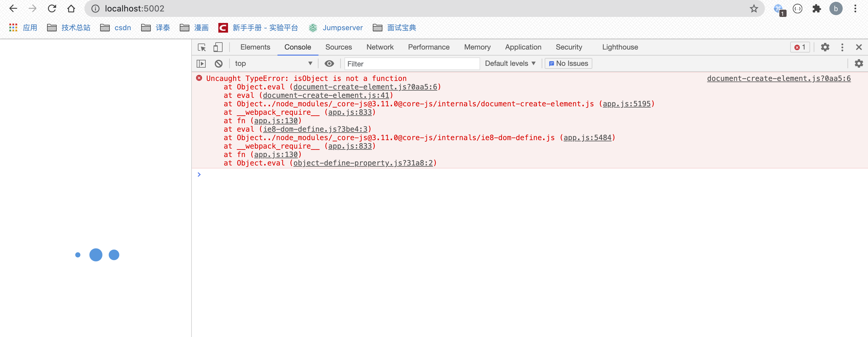868x337 pixels.
Task: Open the app.js:5195 source link
Action: point(626,104)
